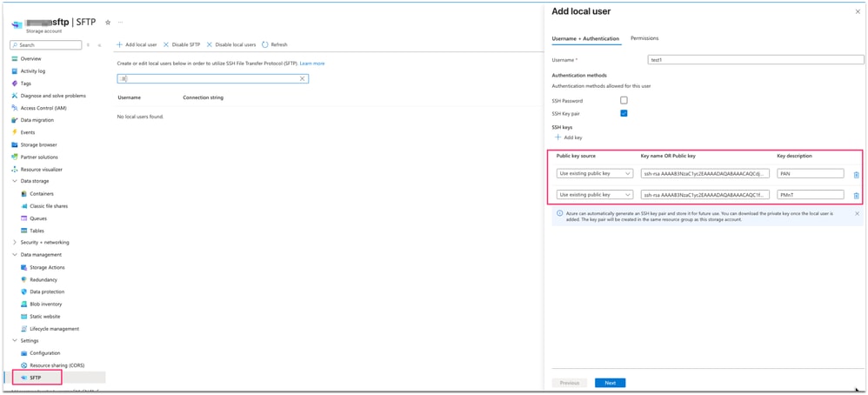Click the Access Control (IAM) icon
This screenshot has width=868, height=395.
[x=15, y=108]
